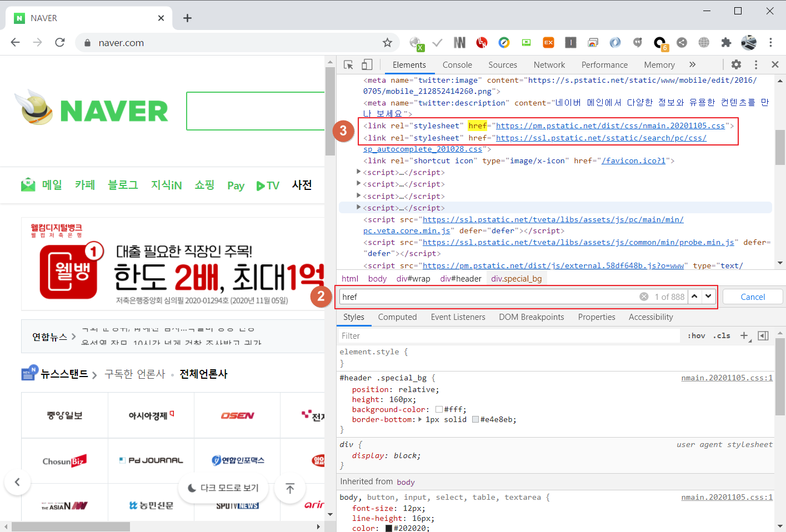
Task: Select div#header in the breadcrumb
Action: [x=460, y=279]
